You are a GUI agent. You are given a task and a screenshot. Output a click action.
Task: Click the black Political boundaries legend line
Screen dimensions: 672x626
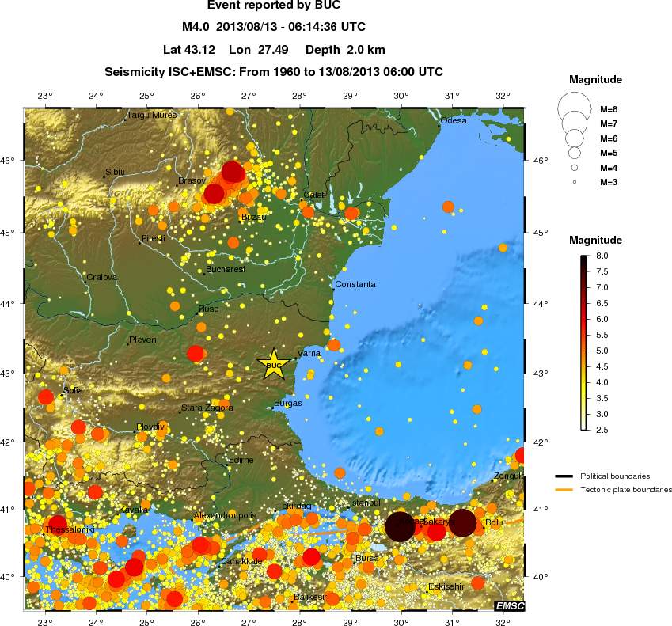[x=564, y=476]
